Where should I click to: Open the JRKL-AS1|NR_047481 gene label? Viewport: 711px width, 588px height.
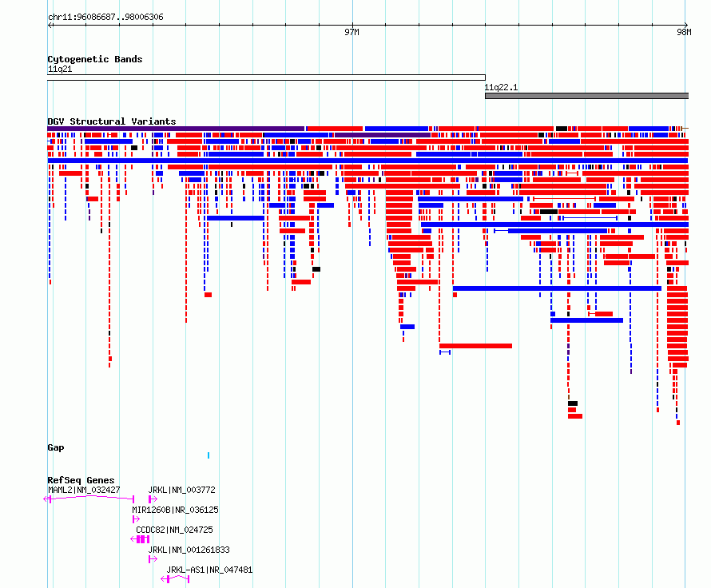pyautogui.click(x=209, y=570)
